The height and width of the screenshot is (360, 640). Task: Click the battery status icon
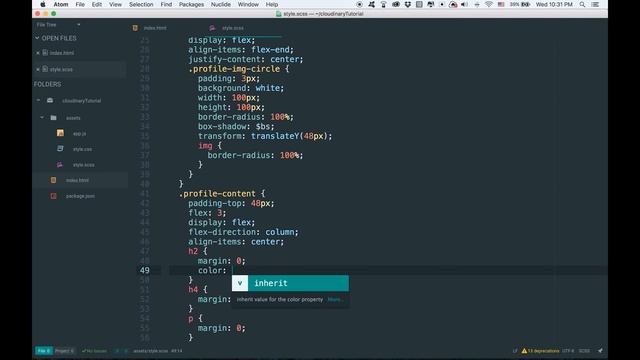point(526,4)
